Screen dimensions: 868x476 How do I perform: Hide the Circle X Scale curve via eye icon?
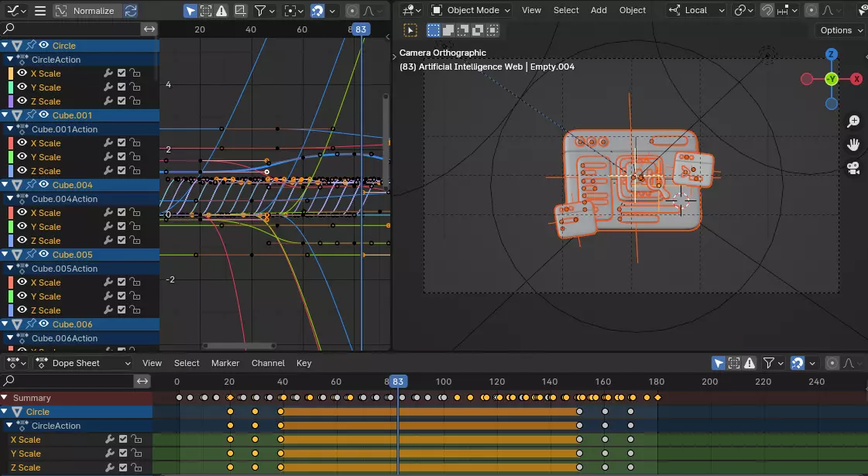[22, 74]
